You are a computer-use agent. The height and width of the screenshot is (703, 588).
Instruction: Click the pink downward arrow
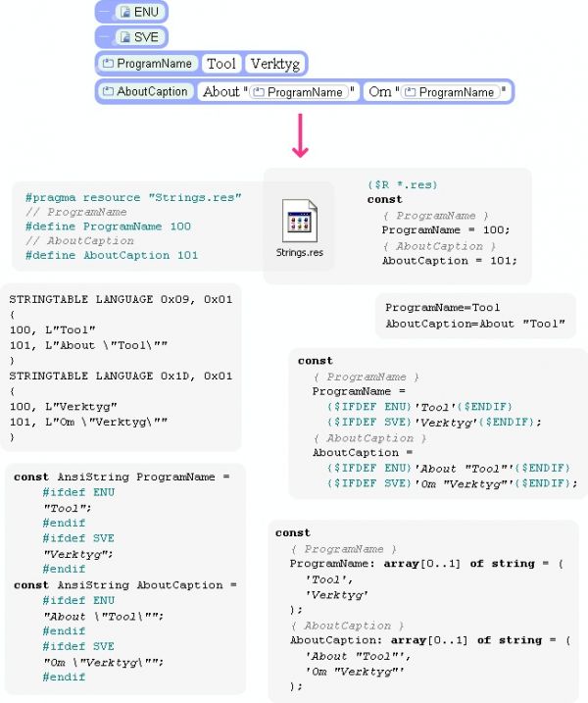pyautogui.click(x=300, y=135)
